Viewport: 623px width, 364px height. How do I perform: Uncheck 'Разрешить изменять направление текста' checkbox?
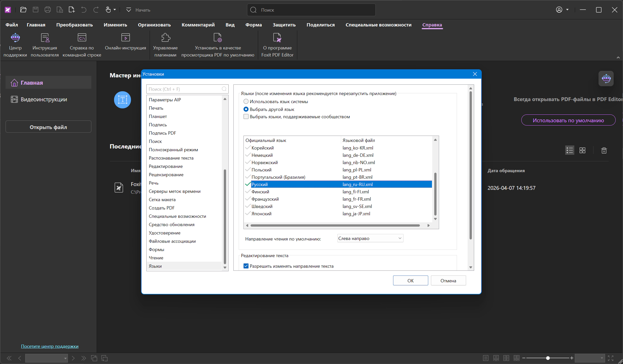tap(246, 266)
